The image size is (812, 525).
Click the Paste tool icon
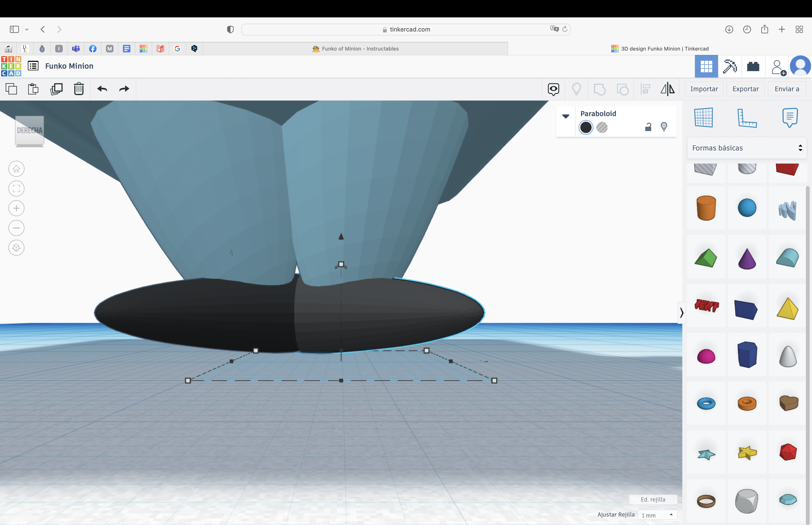point(33,89)
